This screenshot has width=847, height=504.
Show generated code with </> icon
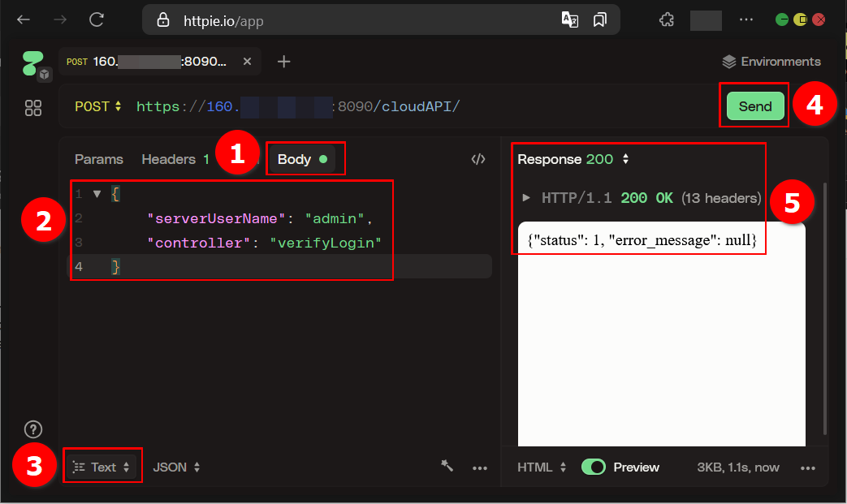pos(478,159)
